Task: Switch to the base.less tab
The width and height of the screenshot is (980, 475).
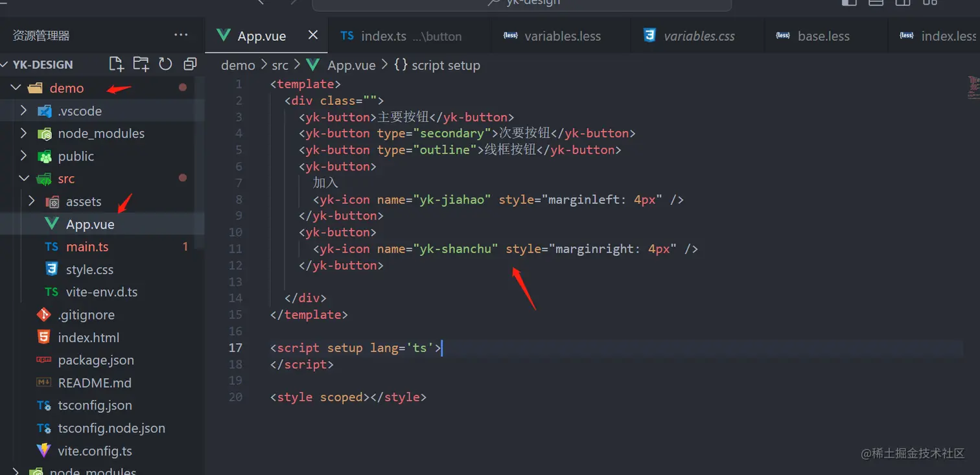Action: tap(825, 36)
